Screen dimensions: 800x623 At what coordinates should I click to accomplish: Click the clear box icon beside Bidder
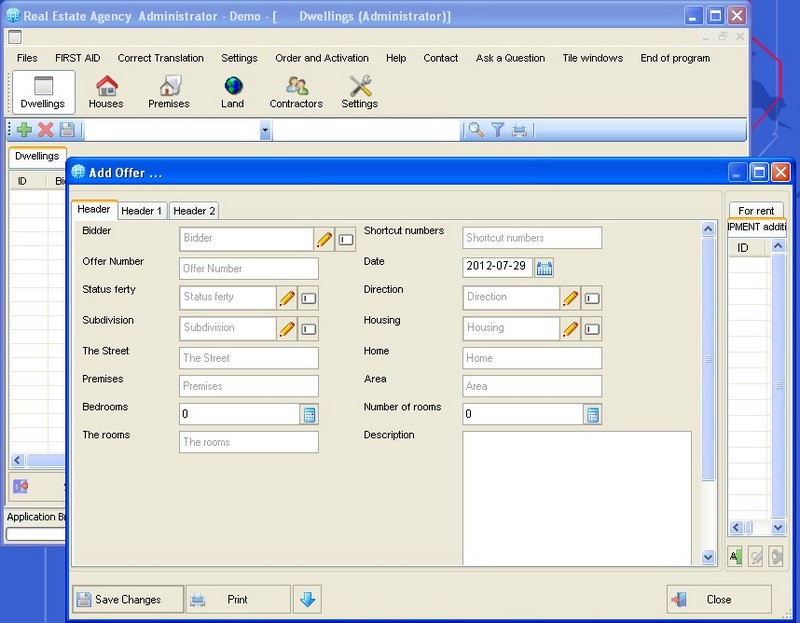click(346, 239)
